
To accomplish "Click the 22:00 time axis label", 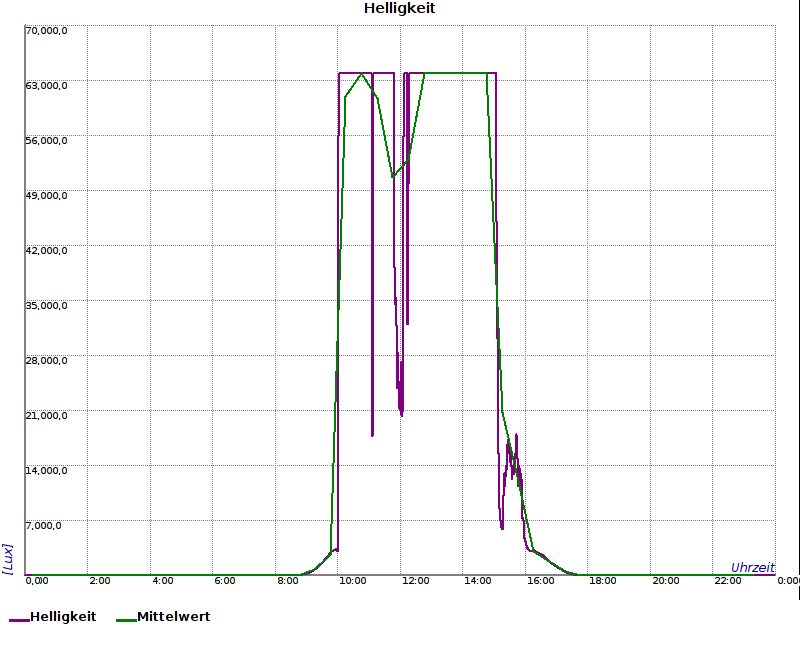I will [x=728, y=581].
